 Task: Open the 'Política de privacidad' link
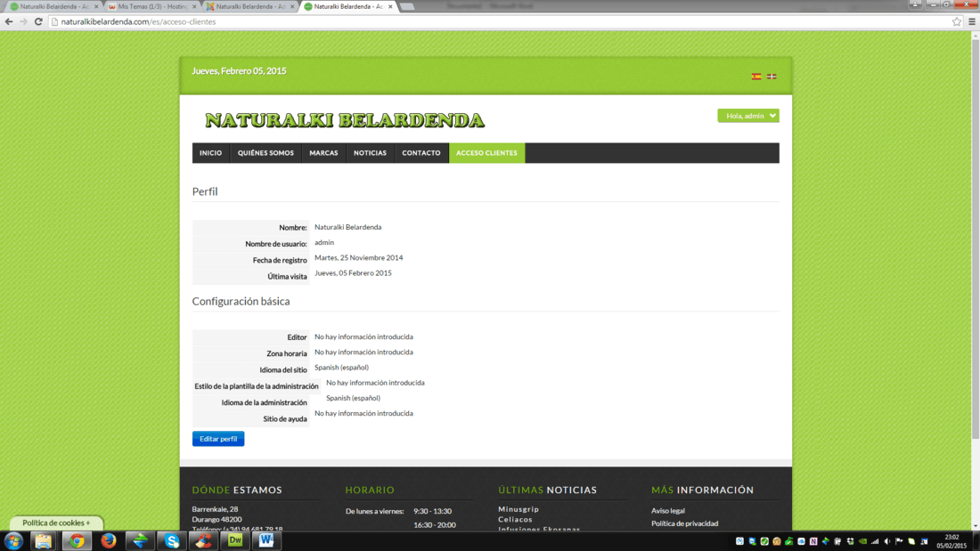[x=684, y=523]
